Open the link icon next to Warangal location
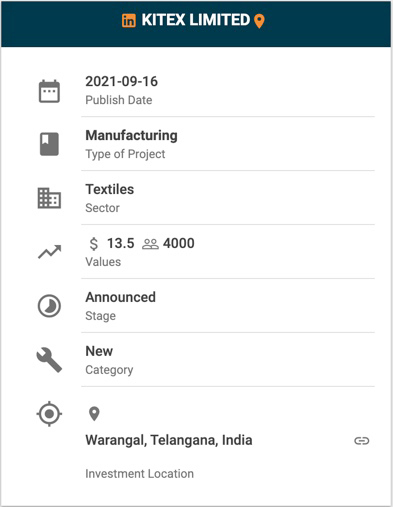This screenshot has height=507, width=393. point(362,441)
